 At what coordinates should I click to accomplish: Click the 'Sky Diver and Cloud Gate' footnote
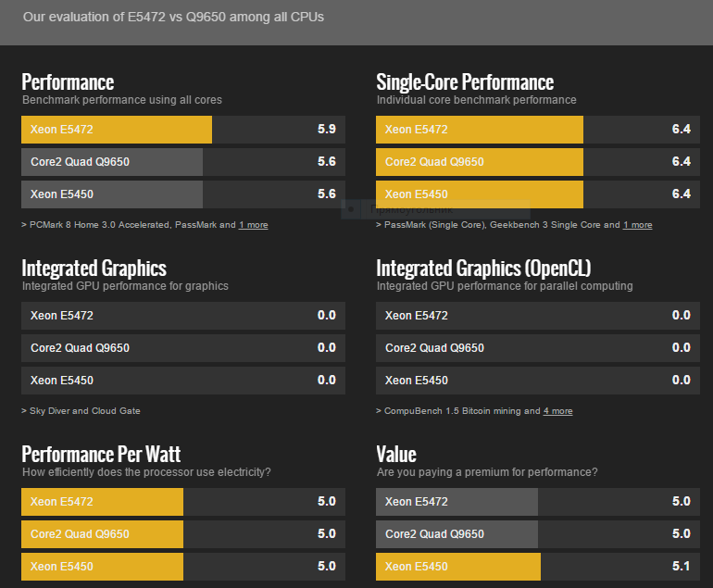84,410
